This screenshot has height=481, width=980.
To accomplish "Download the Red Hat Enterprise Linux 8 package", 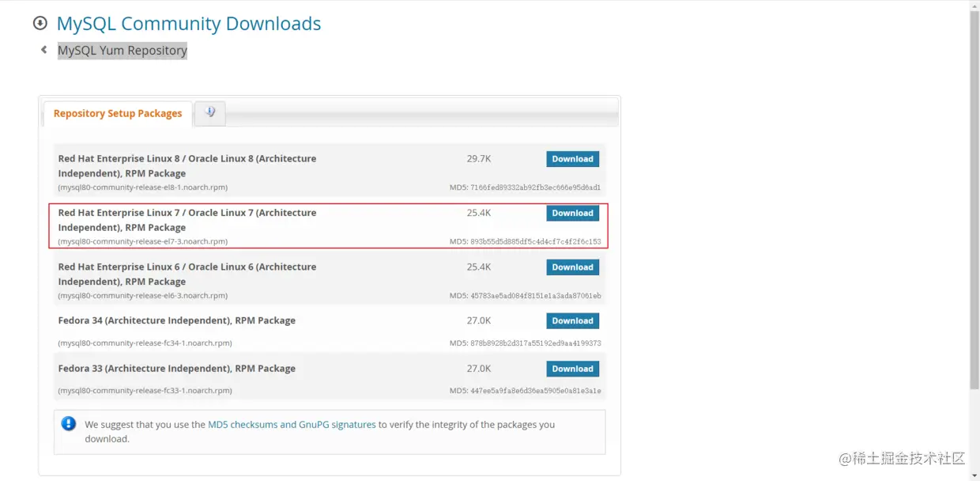I will point(572,159).
